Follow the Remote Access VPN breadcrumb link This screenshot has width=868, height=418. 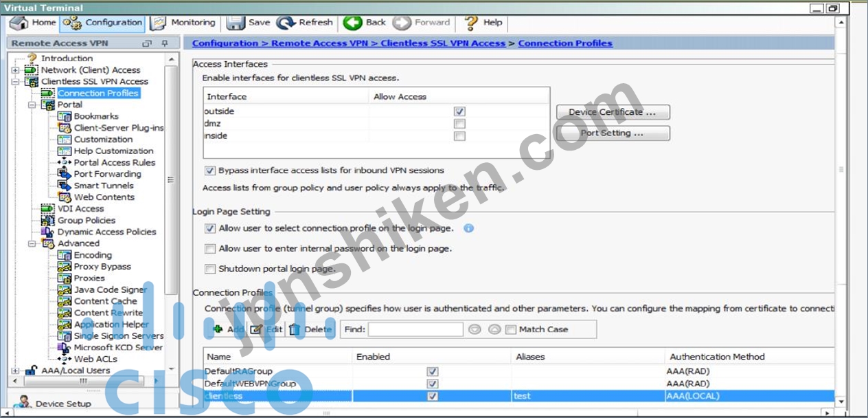(x=321, y=43)
